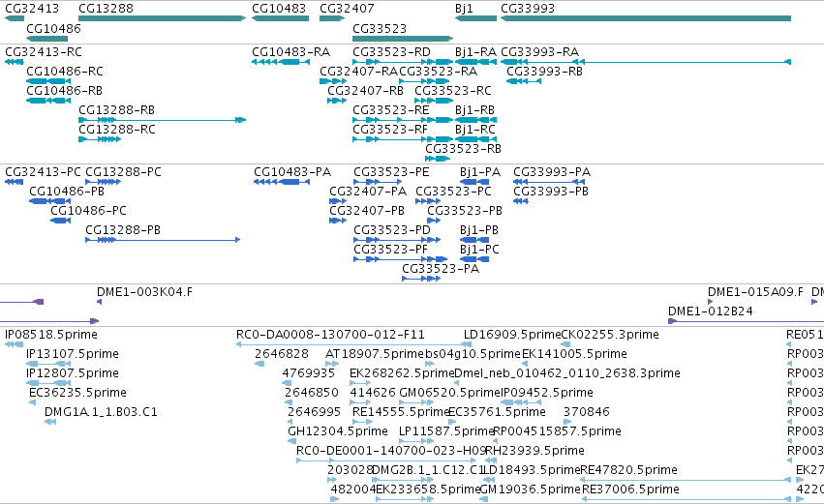Click transcript CG32407-RB
Viewport: 824px width, 504px height.
coord(366,91)
